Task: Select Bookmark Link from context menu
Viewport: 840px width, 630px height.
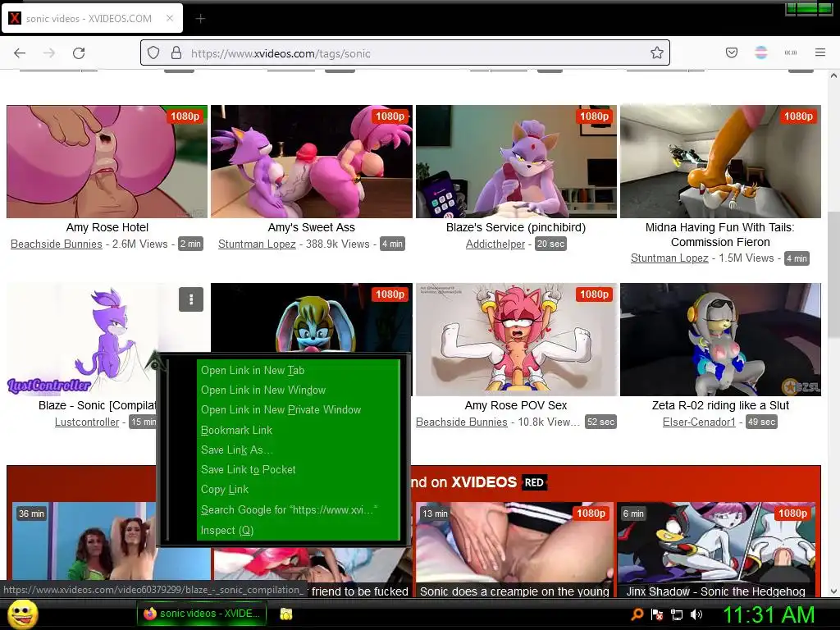Action: (x=236, y=430)
